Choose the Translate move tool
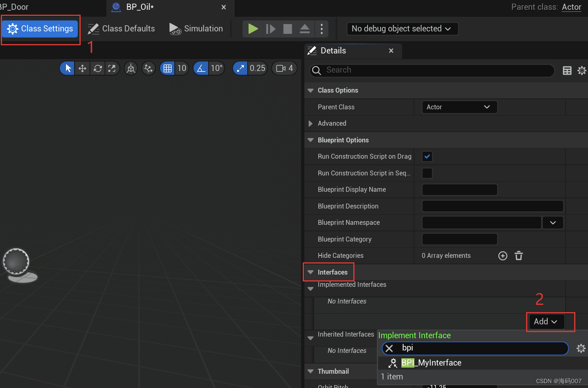The image size is (588, 388). 82,68
